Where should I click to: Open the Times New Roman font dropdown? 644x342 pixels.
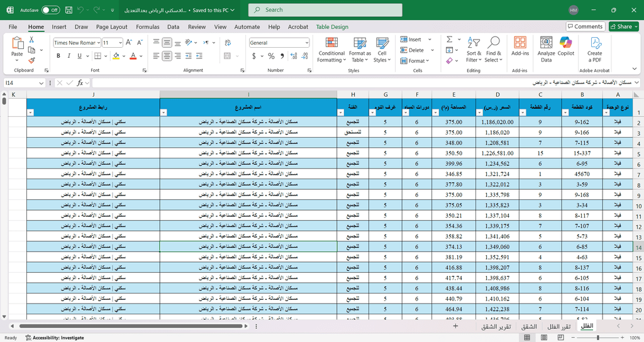97,43
